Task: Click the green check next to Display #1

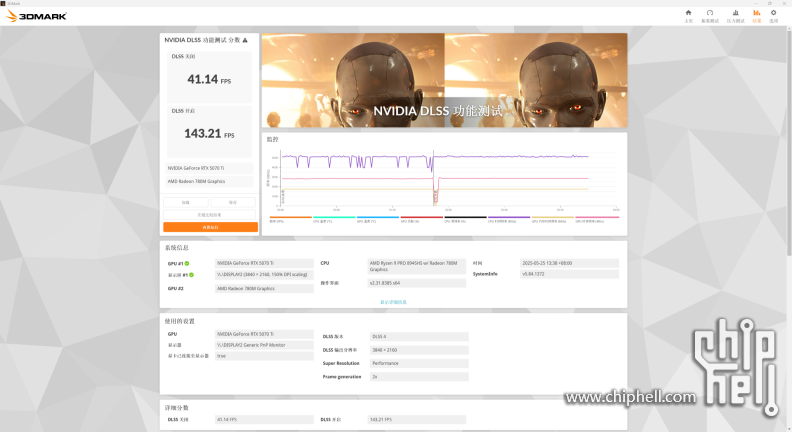Action: [x=191, y=275]
